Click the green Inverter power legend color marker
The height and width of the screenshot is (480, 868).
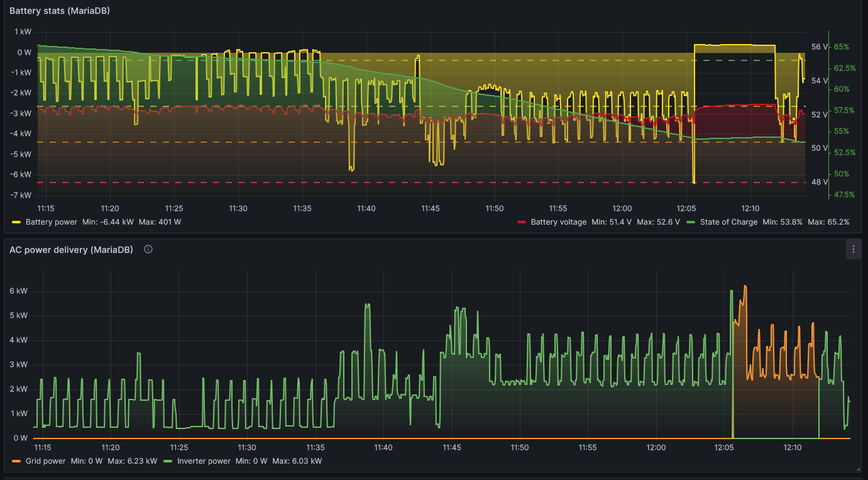point(168,461)
